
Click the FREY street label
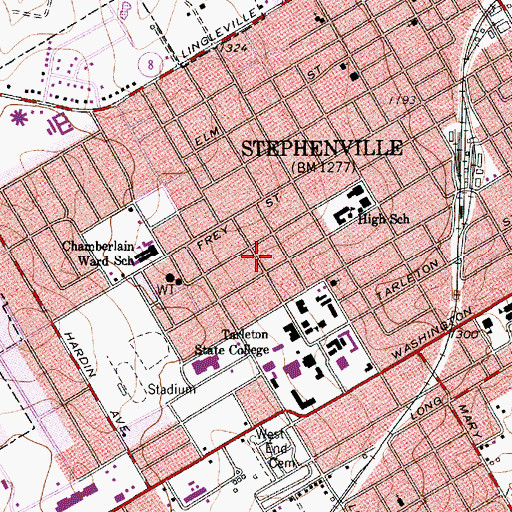[x=213, y=237]
